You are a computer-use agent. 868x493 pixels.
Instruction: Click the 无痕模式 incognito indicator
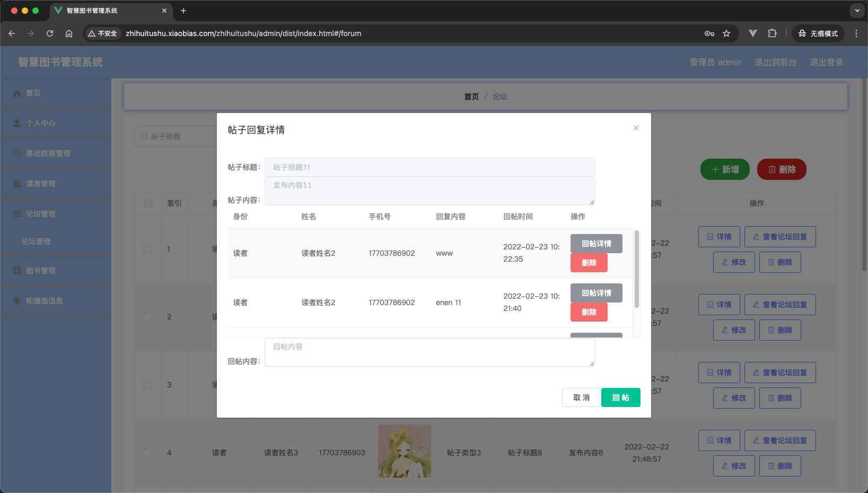818,33
